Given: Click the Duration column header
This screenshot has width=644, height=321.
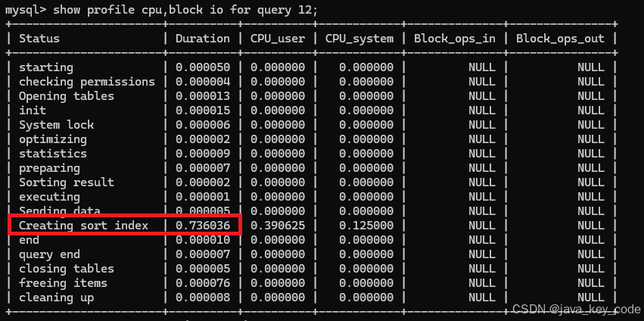Looking at the screenshot, I should [x=202, y=39].
